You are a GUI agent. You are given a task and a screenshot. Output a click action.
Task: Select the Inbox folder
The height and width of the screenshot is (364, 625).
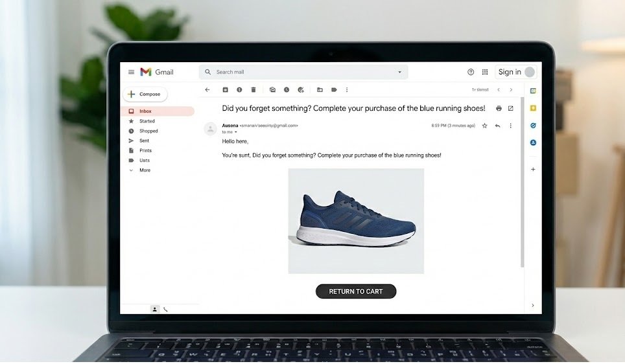(158, 111)
